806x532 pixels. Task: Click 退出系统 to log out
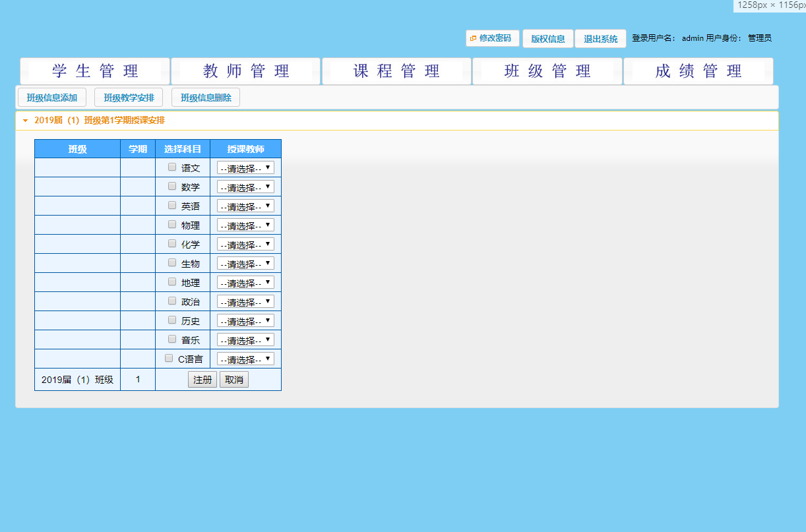600,39
